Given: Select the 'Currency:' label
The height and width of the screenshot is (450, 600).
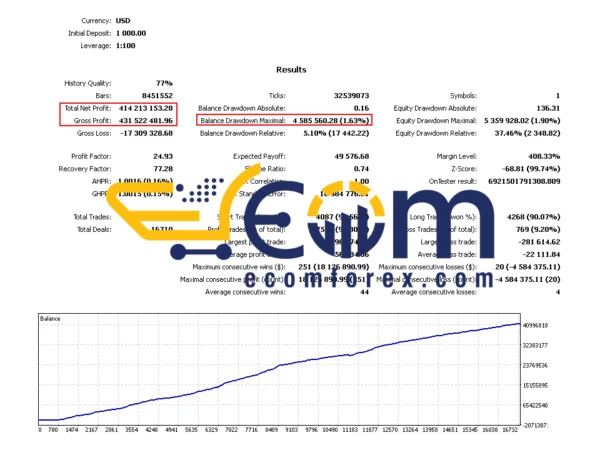Looking at the screenshot, I should click(96, 21).
